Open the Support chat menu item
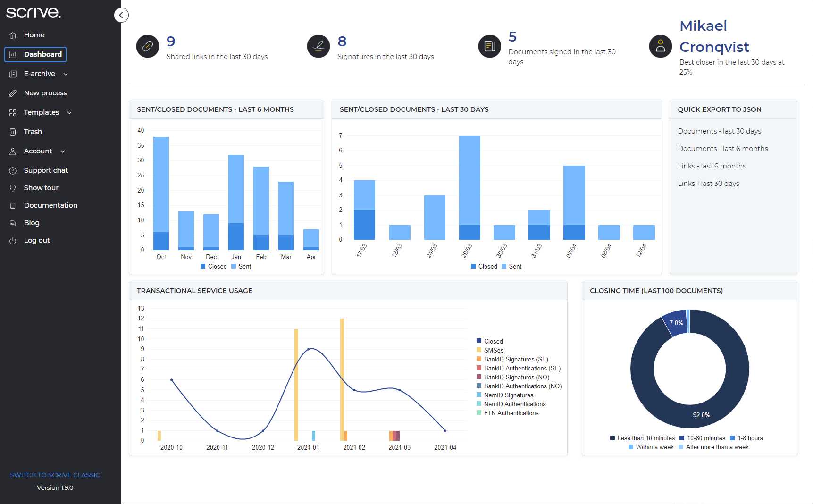 (x=46, y=170)
